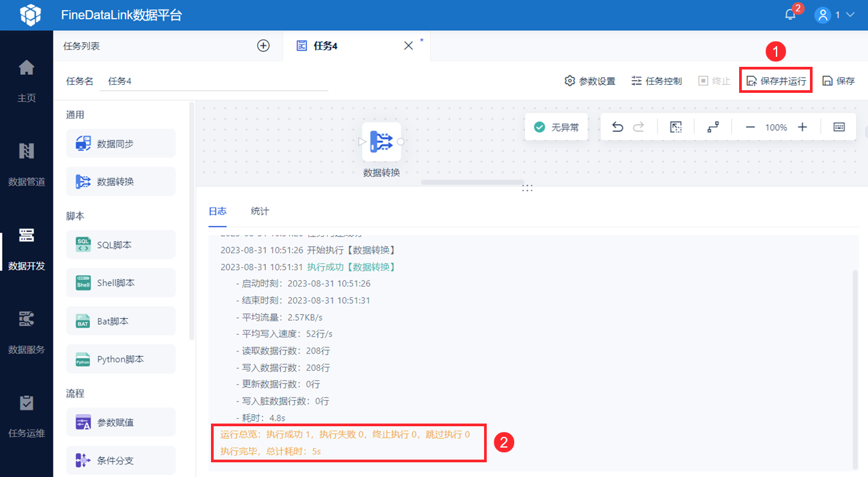Click the 写入脏数据行数：0行 line
The height and width of the screenshot is (477, 868).
(282, 402)
